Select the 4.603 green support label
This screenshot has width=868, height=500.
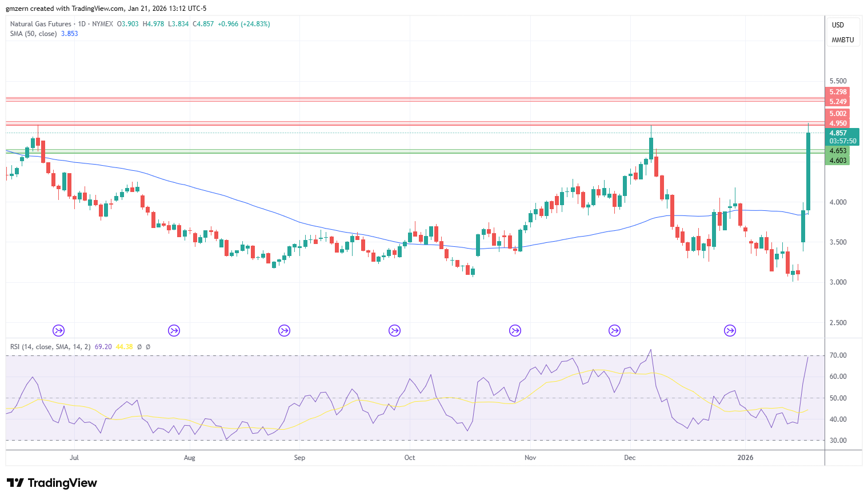point(838,161)
